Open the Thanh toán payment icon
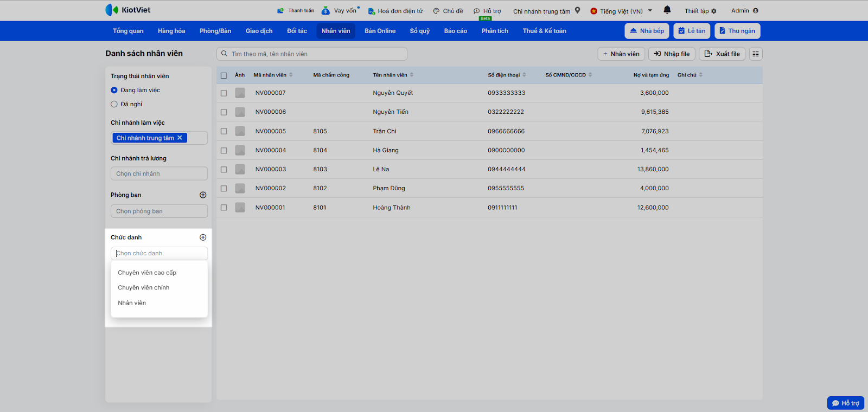 [x=280, y=11]
